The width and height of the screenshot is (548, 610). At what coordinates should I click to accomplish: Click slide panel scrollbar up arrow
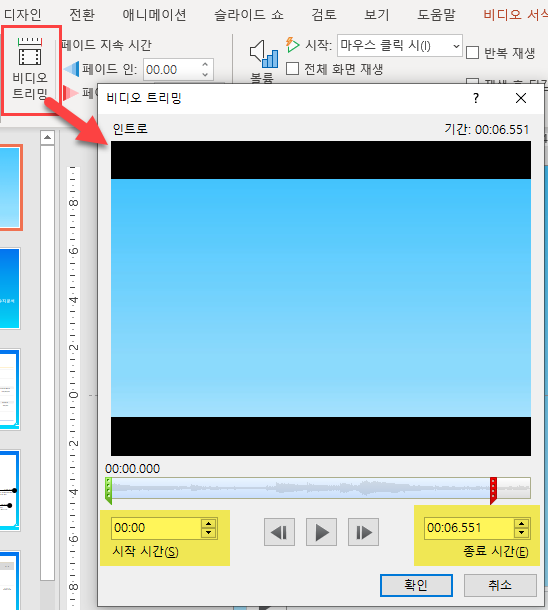47,137
